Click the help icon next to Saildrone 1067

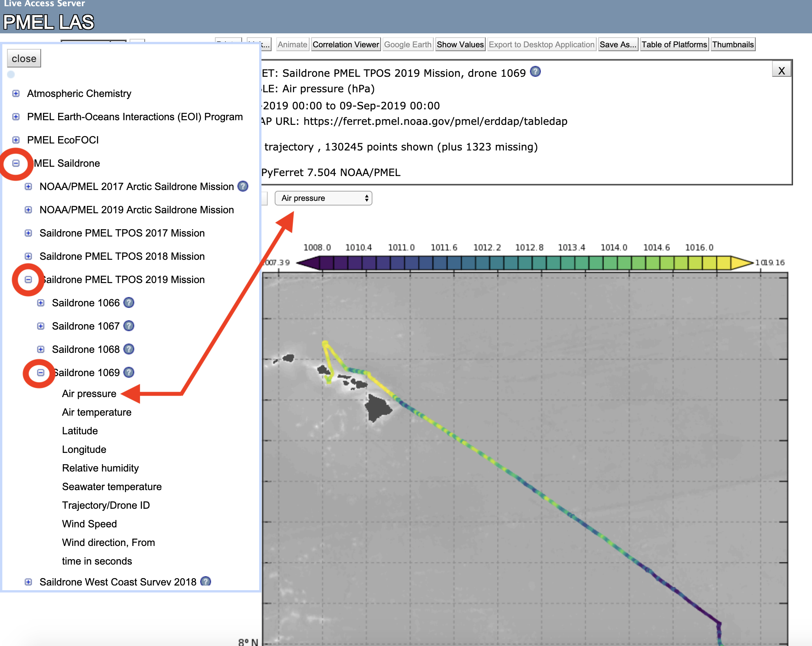129,326
